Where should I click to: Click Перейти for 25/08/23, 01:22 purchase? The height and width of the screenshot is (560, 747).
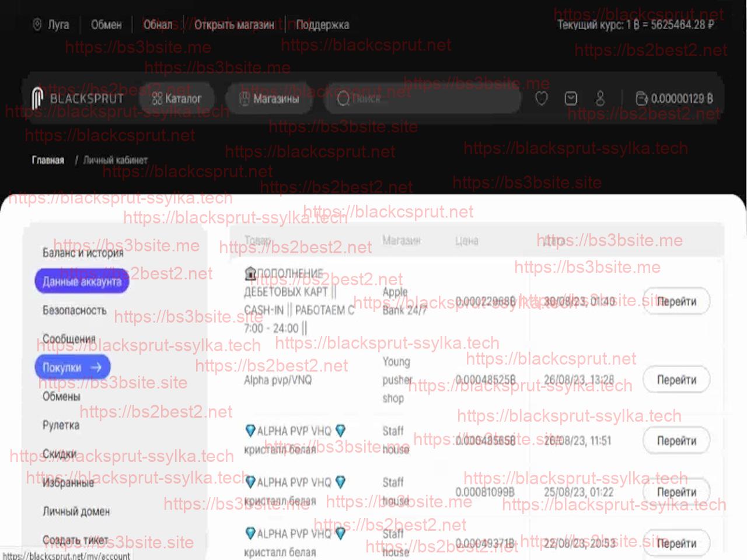[x=676, y=492]
